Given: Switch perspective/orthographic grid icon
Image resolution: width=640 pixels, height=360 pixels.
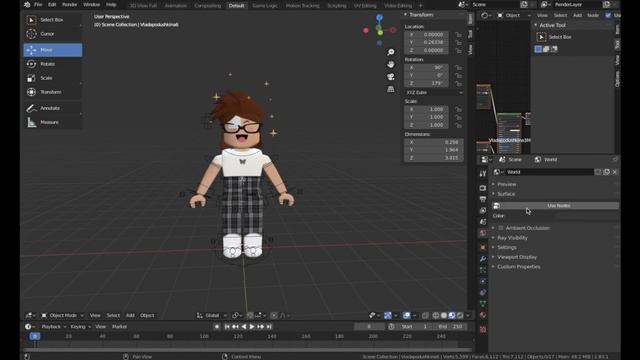Looking at the screenshot, I should (391, 89).
